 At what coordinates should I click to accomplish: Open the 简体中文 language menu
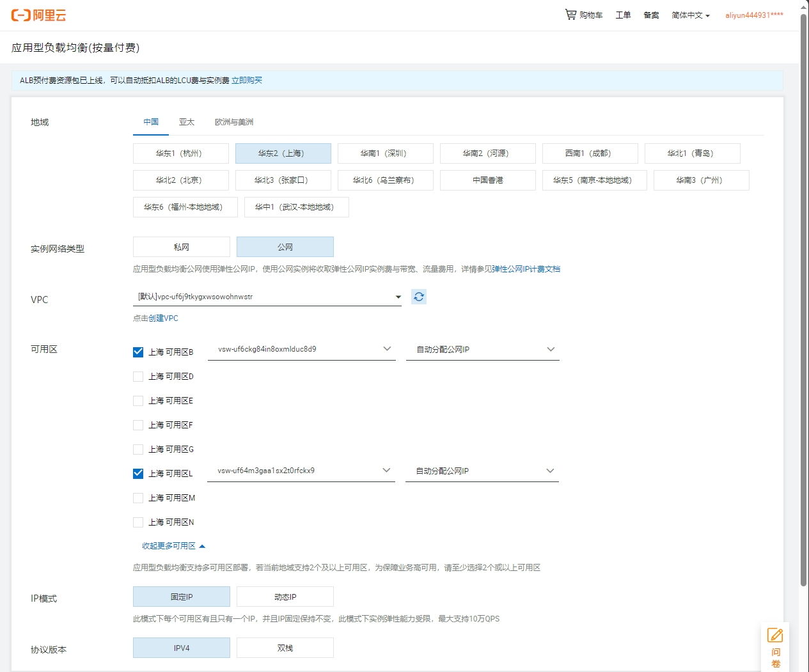coord(690,15)
